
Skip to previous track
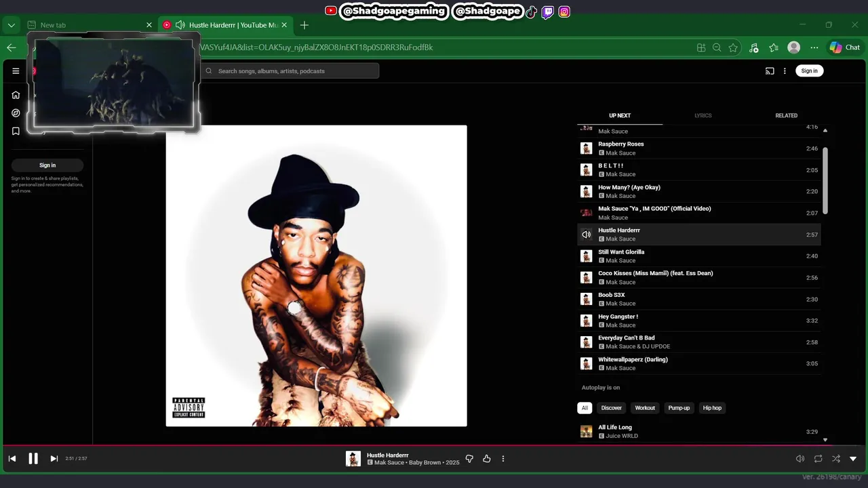(12, 459)
